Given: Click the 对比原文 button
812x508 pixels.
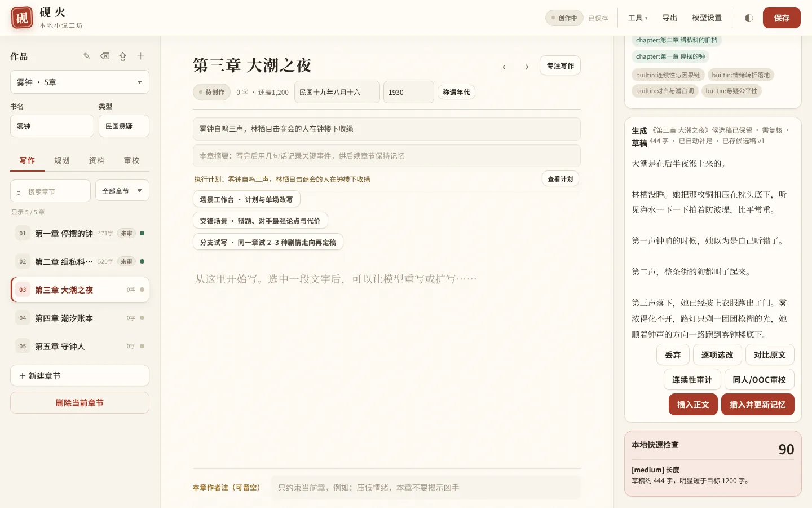Looking at the screenshot, I should point(770,355).
